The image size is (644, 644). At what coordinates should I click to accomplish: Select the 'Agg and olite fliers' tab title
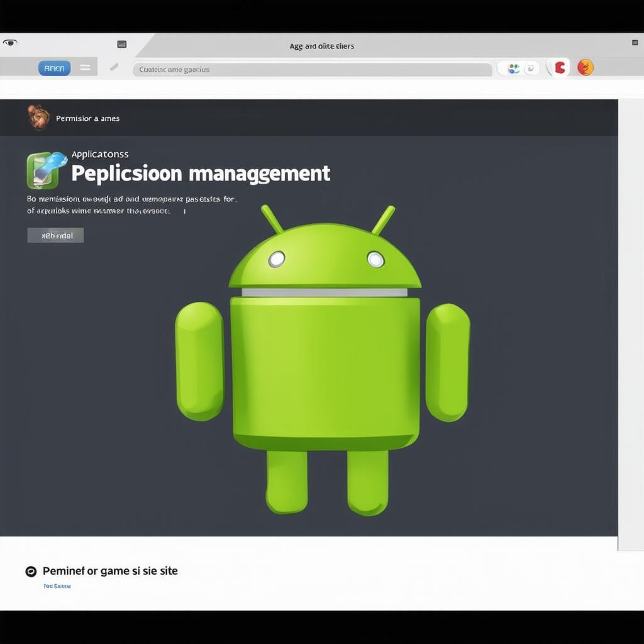(x=321, y=46)
